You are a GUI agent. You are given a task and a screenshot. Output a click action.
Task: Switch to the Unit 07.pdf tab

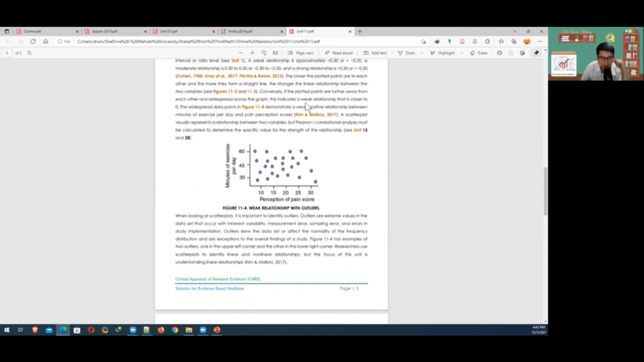coord(183,31)
